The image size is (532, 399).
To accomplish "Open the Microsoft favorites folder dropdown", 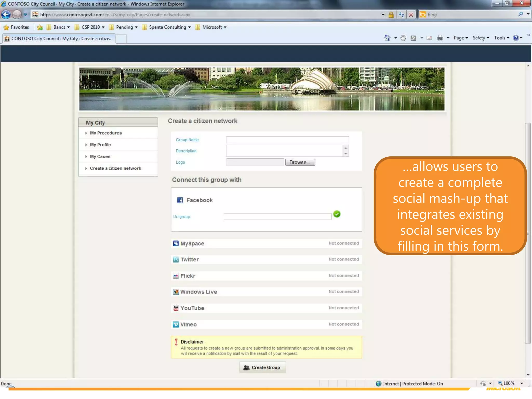I will pos(211,27).
